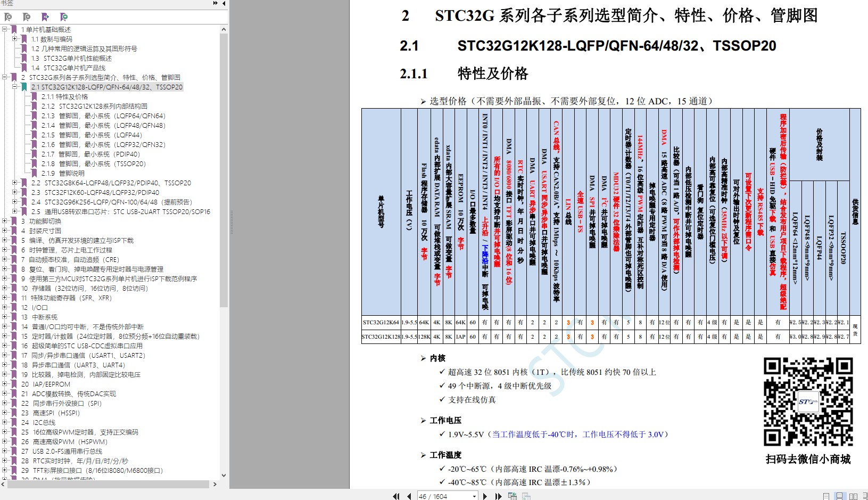Viewport: 868px width, 500px height.
Task: Expand the '3 功能脚切换' node
Action: pyautogui.click(x=5, y=221)
